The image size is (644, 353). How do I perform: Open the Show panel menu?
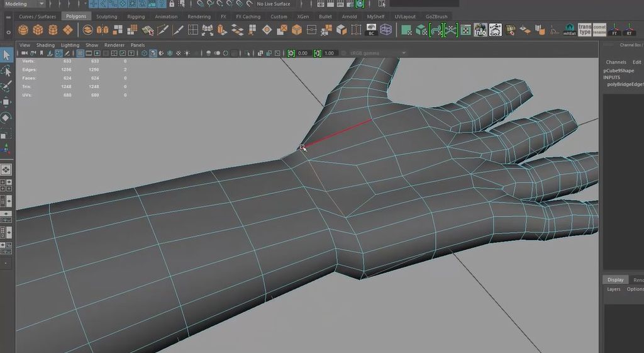[92, 45]
